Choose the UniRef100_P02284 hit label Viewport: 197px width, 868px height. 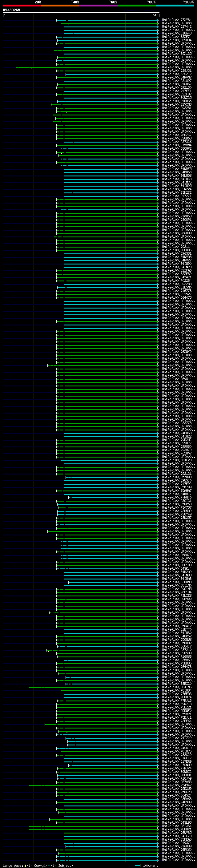(177, 281)
